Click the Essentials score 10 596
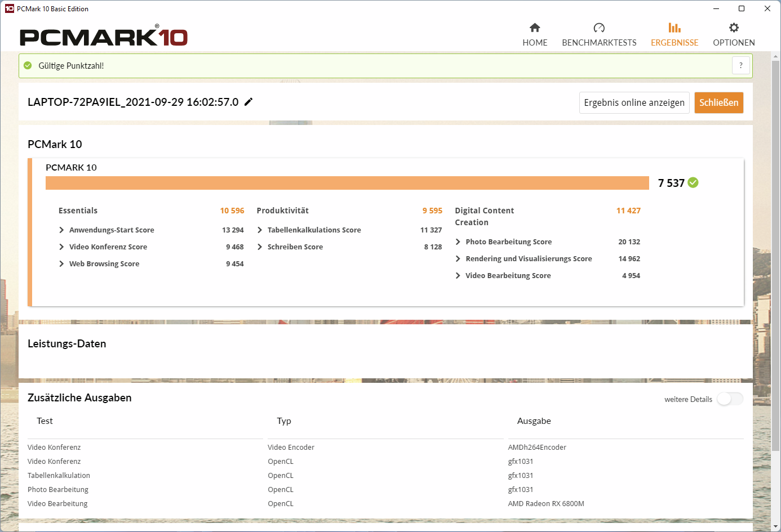Screen dimensions: 781x532 tap(232, 211)
